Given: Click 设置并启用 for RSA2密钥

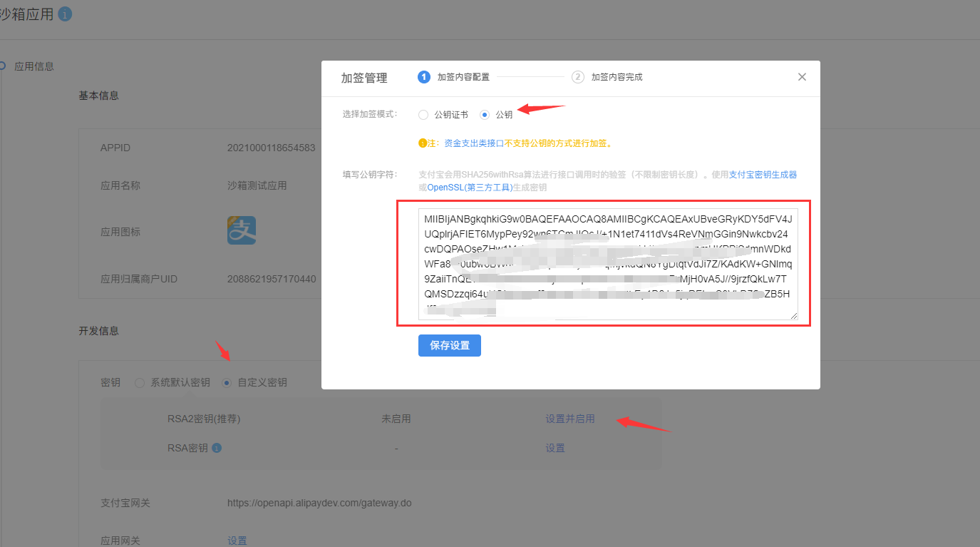Looking at the screenshot, I should 569,419.
